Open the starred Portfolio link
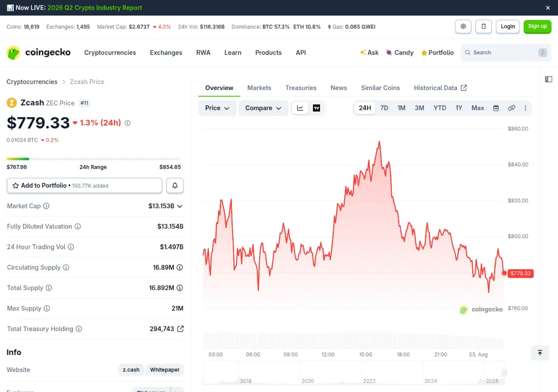The width and height of the screenshot is (558, 392). tap(437, 53)
